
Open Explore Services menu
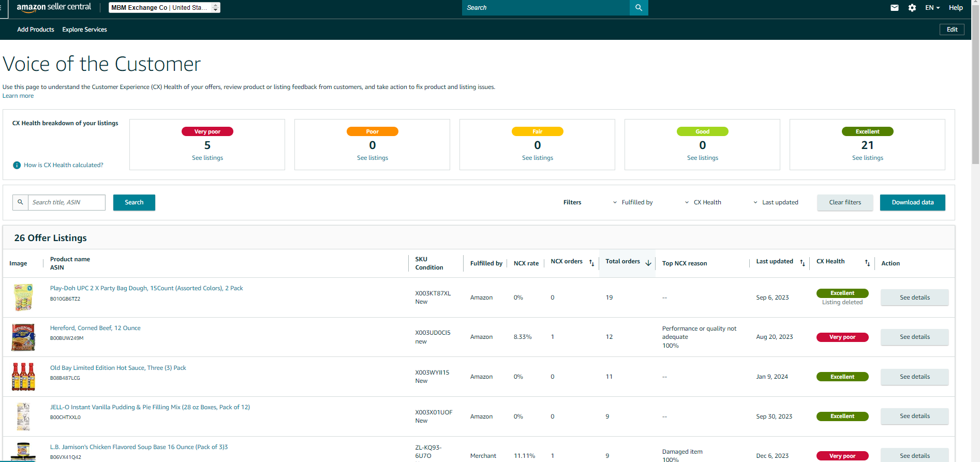85,29
